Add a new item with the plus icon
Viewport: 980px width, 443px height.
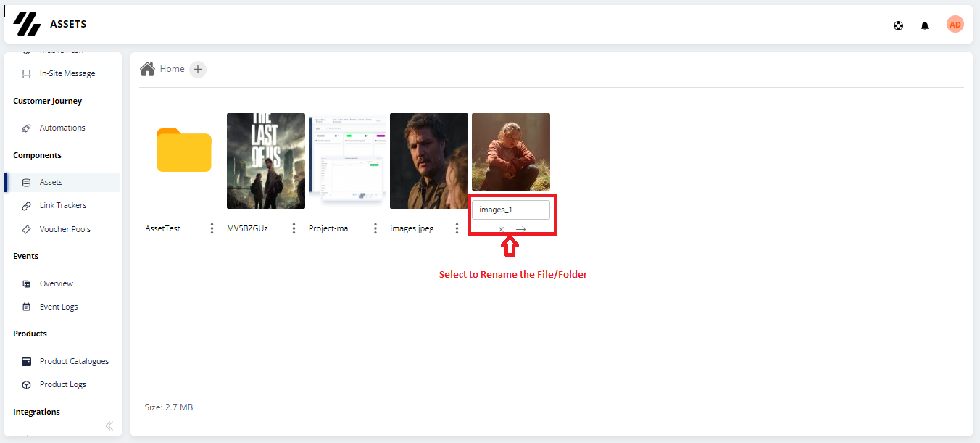coord(198,70)
